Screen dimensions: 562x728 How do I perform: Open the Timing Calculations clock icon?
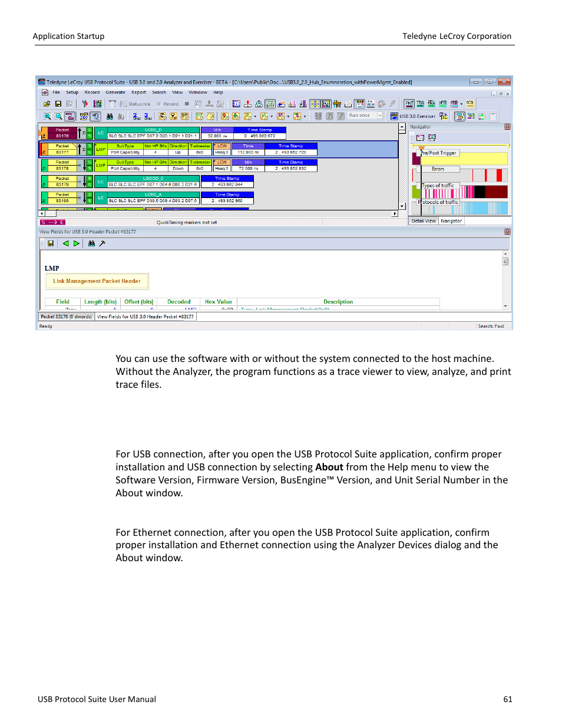click(259, 104)
